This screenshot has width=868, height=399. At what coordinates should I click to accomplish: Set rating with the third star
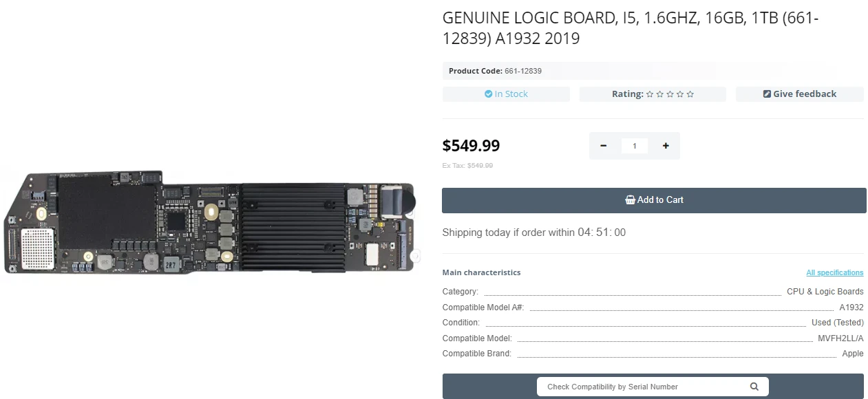point(670,94)
